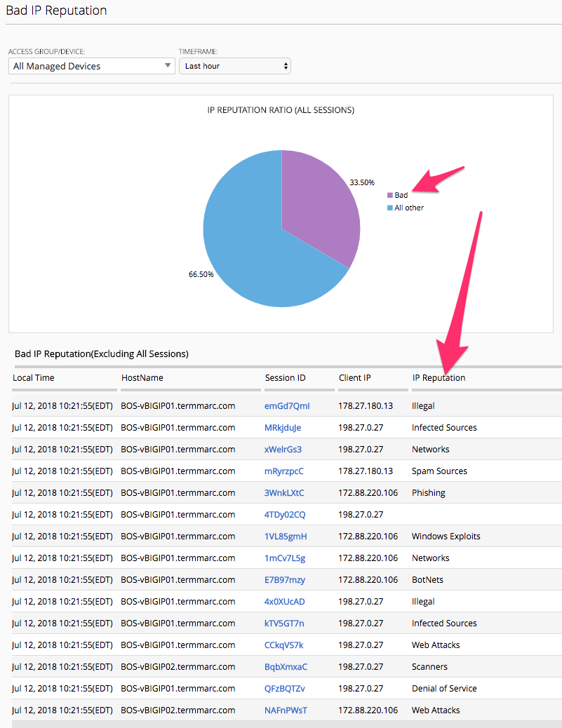Viewport: 562px width, 728px height.
Task: Open session QFzBQTZv link
Action: pyautogui.click(x=285, y=689)
